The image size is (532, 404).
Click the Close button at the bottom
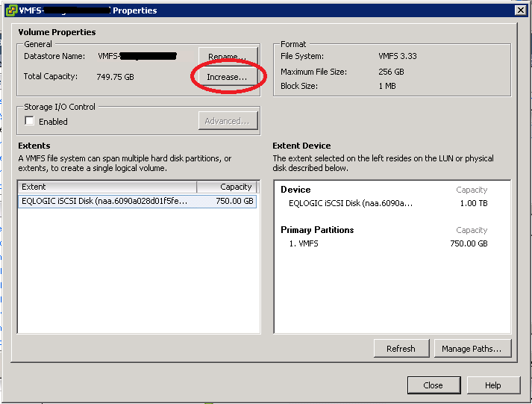(x=433, y=385)
